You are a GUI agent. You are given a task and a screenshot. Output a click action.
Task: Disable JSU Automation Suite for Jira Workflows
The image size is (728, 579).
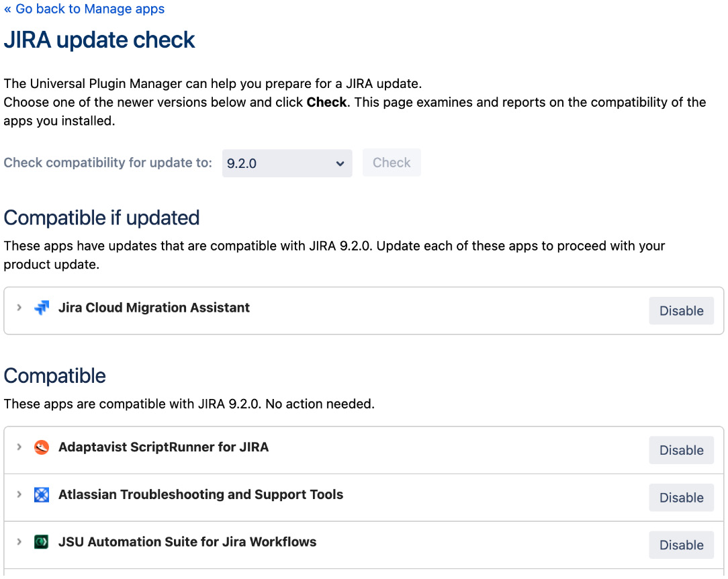(x=681, y=544)
